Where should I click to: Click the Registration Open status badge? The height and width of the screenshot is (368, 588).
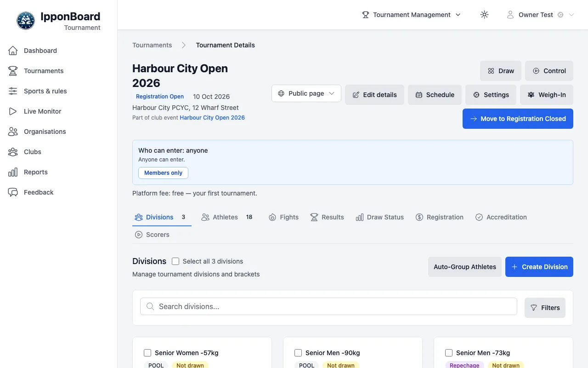tap(160, 97)
